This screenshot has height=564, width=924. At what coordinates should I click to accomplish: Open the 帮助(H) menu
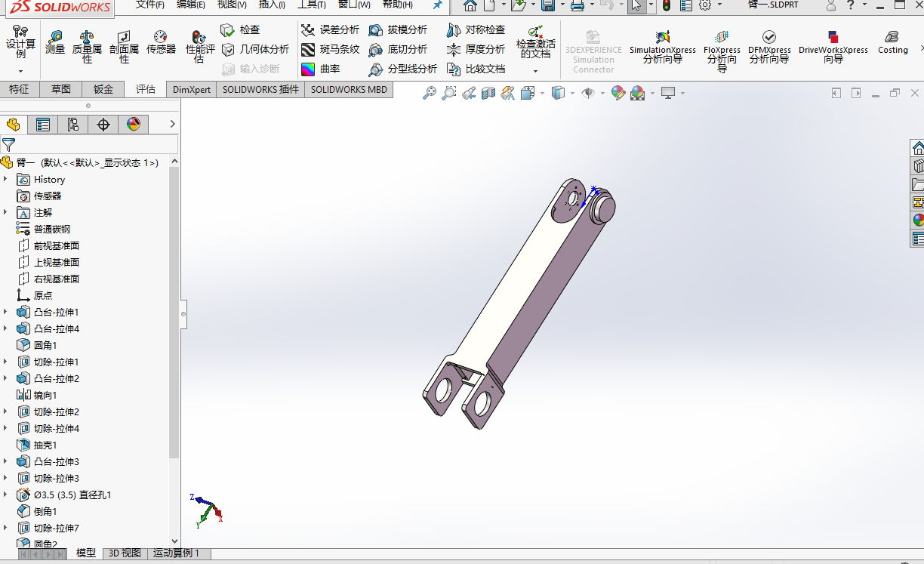398,5
